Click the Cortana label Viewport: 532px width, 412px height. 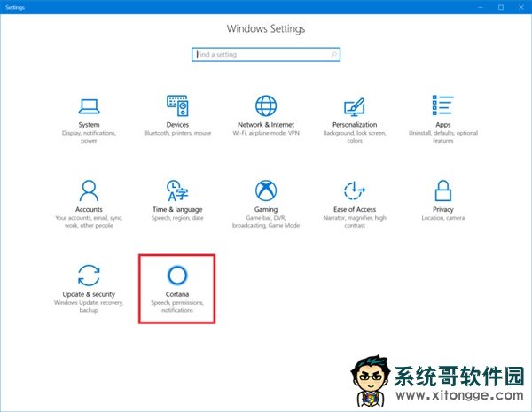click(177, 294)
